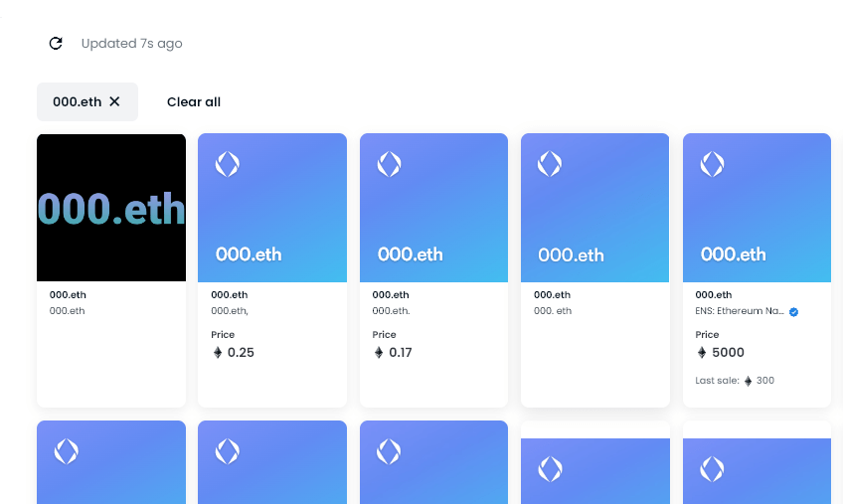The width and height of the screenshot is (843, 504).
Task: Click ENS logo on first bottom-row card
Action: coord(66,451)
